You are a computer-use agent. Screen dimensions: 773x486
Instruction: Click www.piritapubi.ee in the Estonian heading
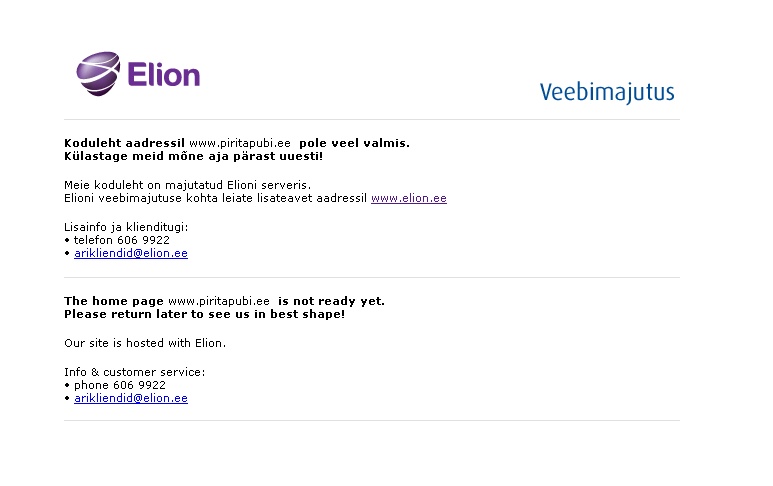240,143
